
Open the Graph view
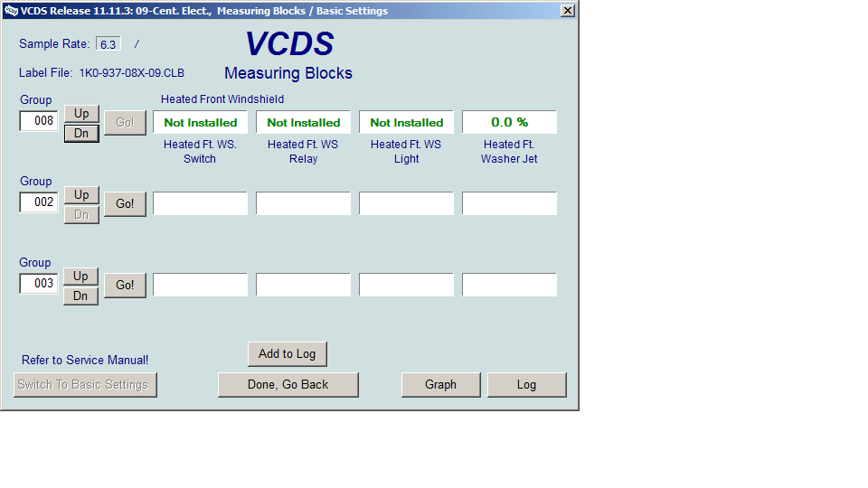pos(440,385)
